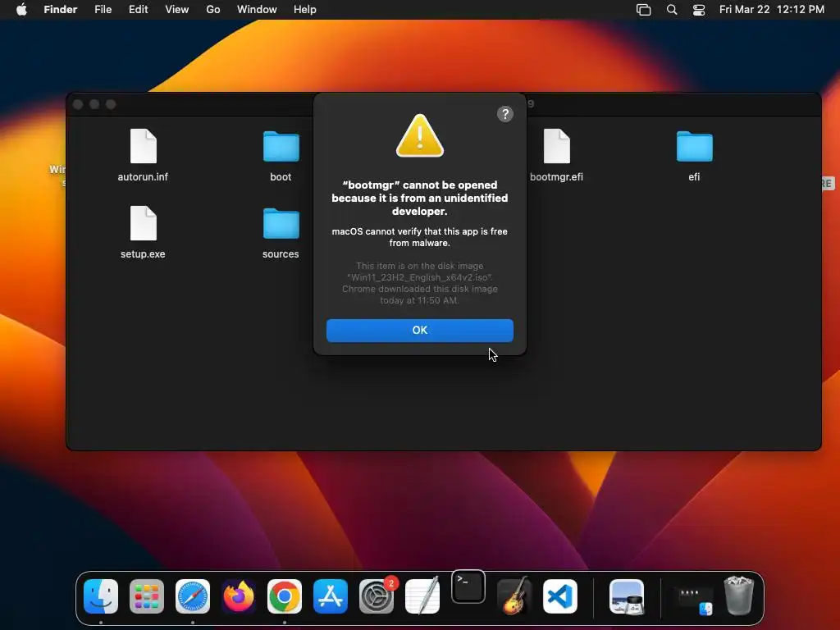The image size is (840, 630).
Task: Select the bootmgr.efi file icon
Action: click(x=557, y=146)
